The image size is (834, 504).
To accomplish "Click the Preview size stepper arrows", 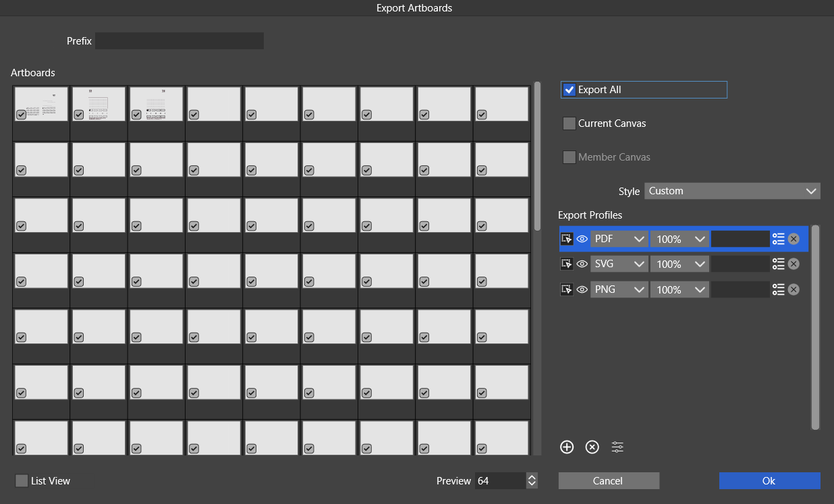I will point(532,481).
